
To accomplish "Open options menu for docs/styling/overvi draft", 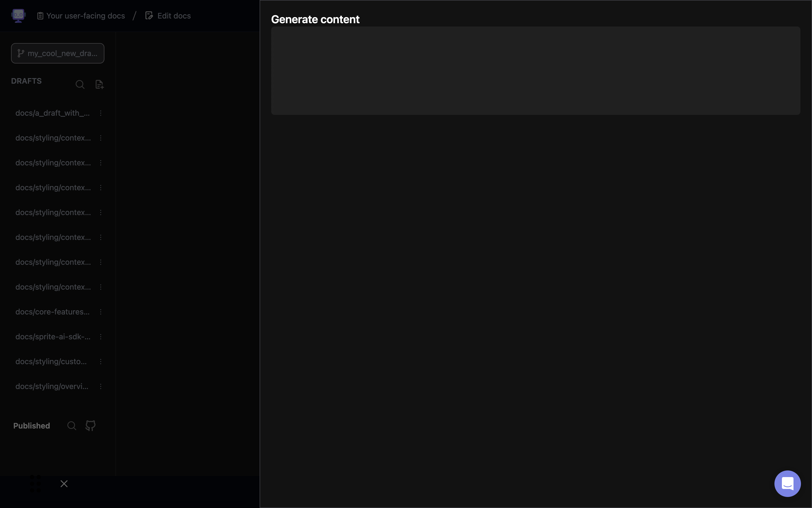I will tap(101, 386).
